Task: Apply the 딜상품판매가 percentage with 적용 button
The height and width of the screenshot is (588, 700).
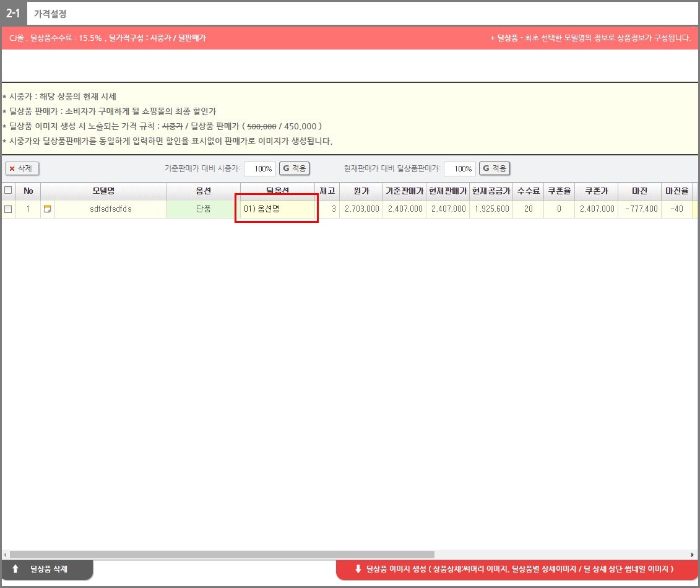Action: 495,168
